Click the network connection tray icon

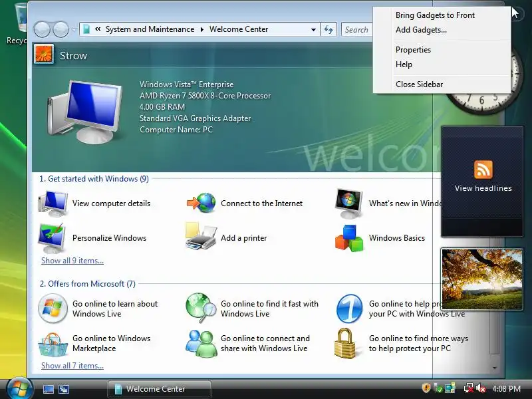[469, 388]
